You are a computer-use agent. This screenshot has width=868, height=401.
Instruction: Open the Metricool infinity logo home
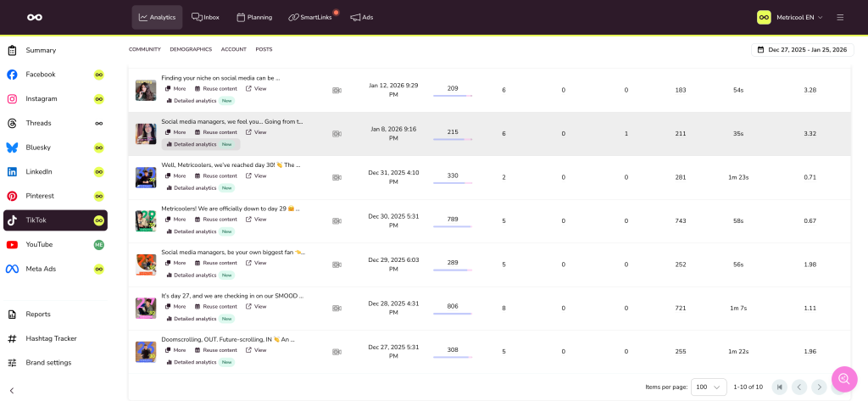tap(34, 17)
